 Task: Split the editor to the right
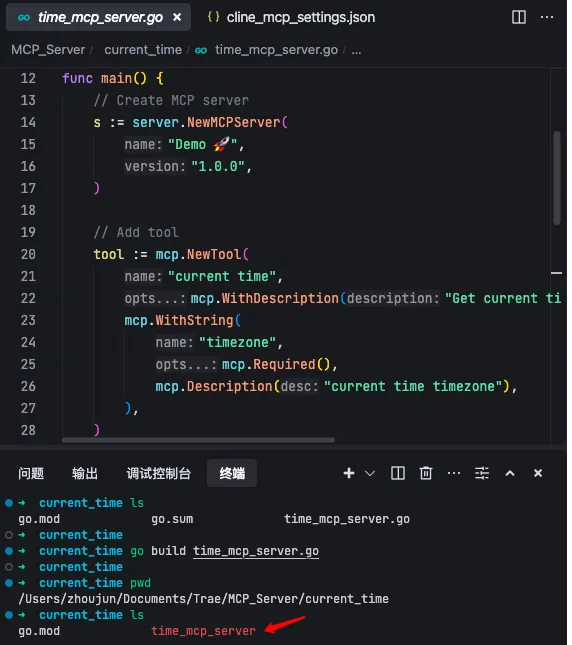tap(519, 17)
